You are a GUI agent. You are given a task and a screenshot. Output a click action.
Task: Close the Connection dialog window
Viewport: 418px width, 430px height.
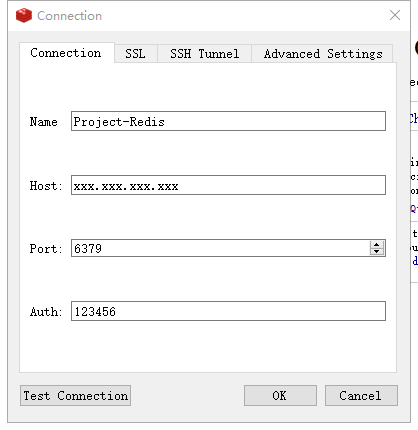click(x=395, y=15)
